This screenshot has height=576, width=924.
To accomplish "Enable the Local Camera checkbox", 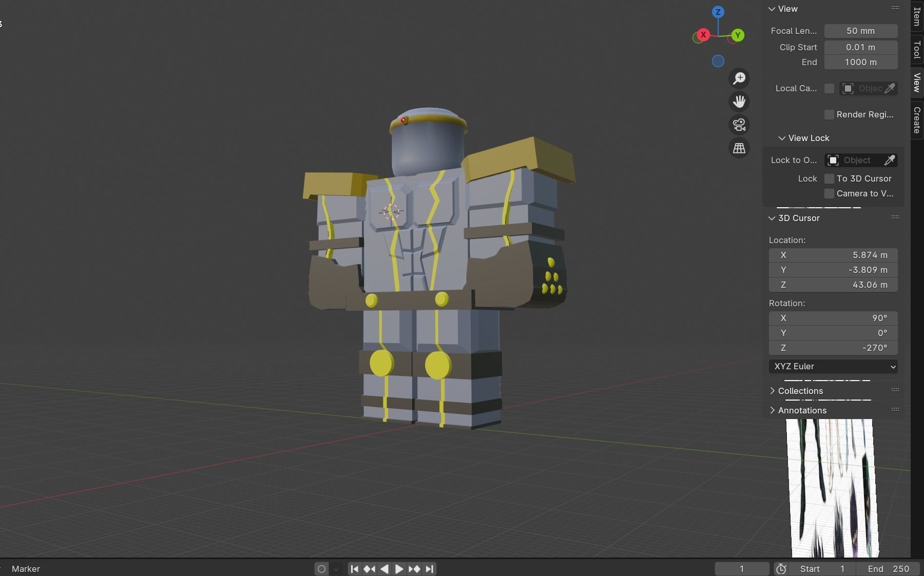I will 829,88.
